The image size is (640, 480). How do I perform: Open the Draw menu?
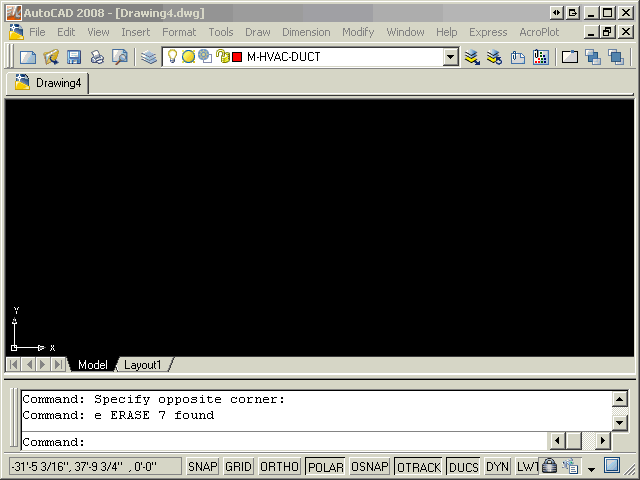258,32
